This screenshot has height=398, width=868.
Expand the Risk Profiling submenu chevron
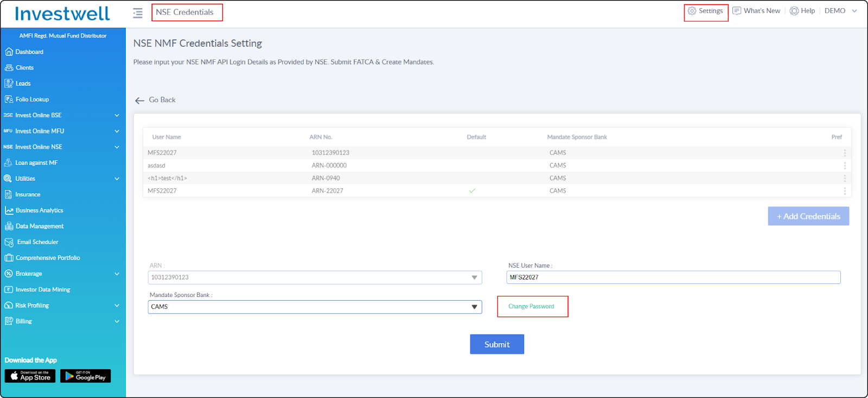click(117, 306)
